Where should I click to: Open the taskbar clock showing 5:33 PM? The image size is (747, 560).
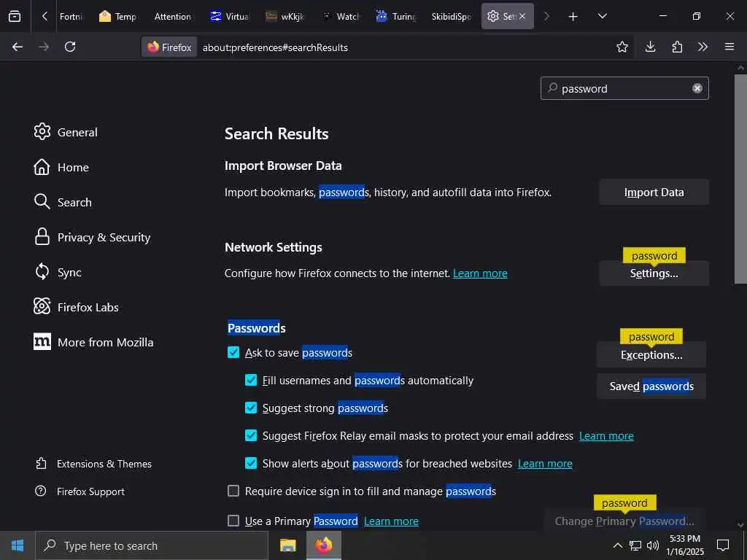[x=684, y=545]
